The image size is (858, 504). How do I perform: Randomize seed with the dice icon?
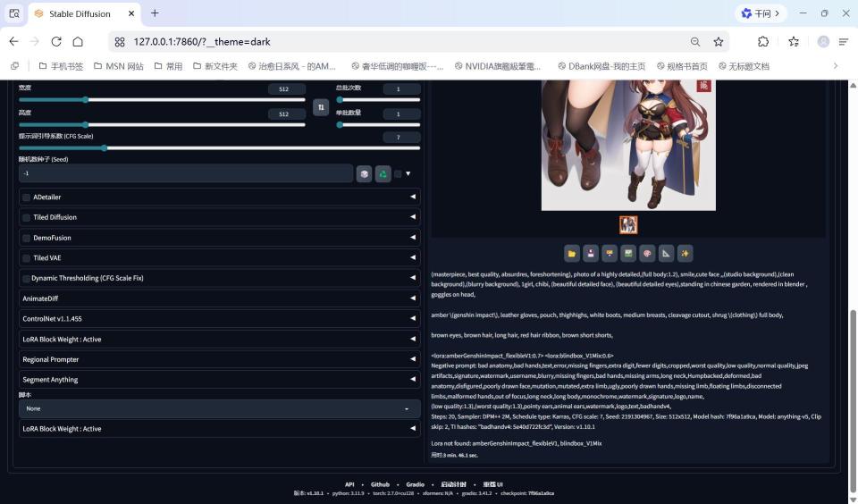[x=364, y=174]
